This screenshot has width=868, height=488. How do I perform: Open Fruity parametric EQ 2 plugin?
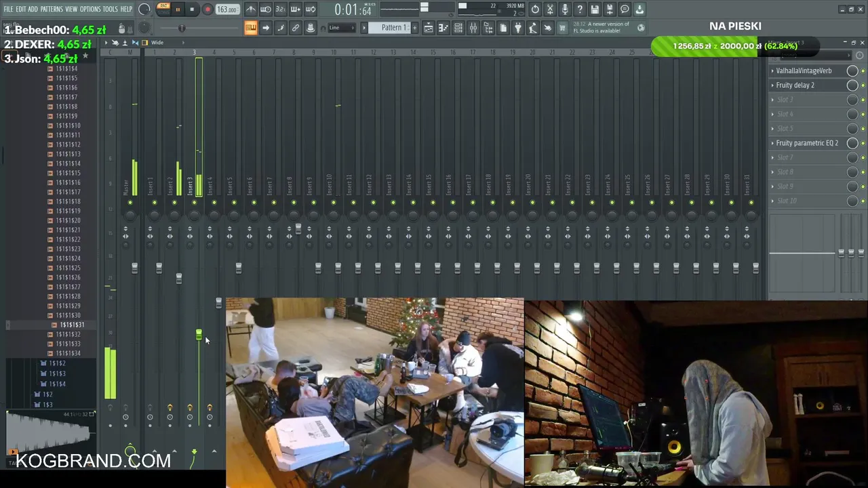[807, 143]
